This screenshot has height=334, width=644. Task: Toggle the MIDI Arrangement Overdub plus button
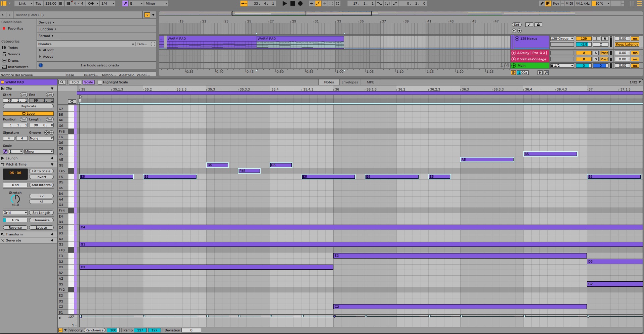(x=312, y=3)
